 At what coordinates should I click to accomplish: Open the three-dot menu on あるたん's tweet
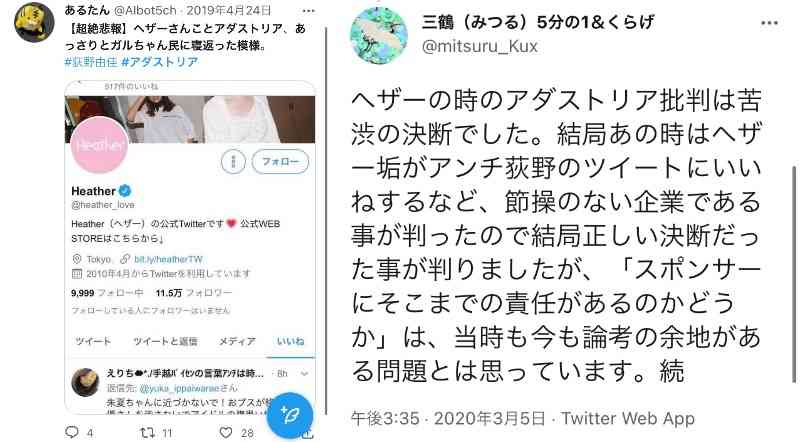click(x=309, y=11)
